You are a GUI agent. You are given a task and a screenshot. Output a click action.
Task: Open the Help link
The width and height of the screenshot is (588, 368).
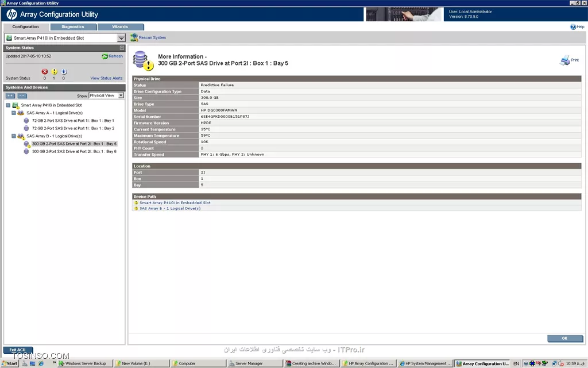tap(581, 27)
